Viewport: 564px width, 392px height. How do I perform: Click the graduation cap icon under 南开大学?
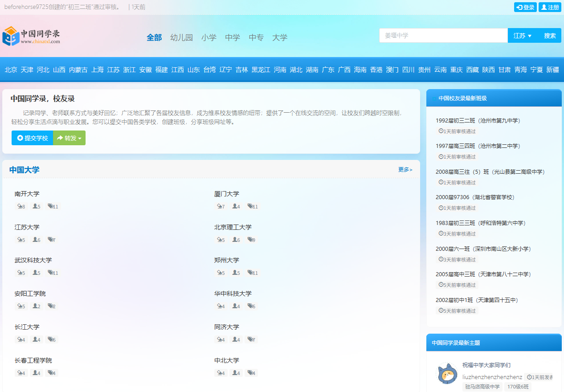(x=19, y=206)
